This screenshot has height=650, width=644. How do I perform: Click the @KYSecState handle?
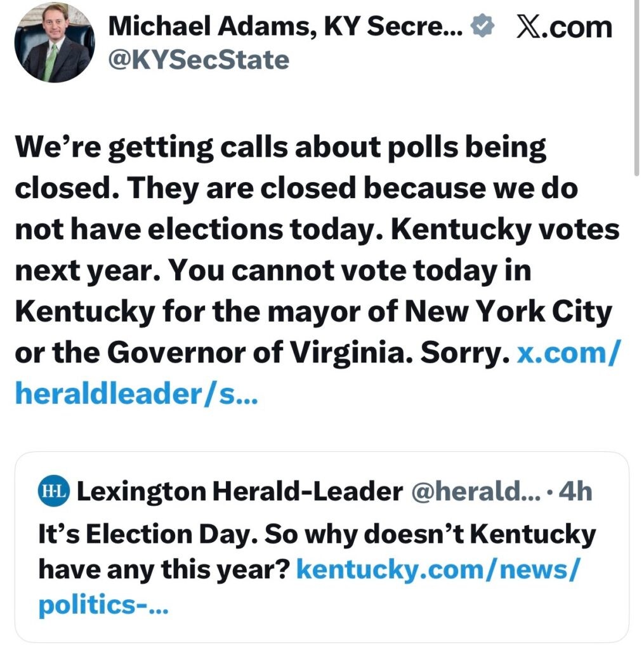[x=199, y=60]
